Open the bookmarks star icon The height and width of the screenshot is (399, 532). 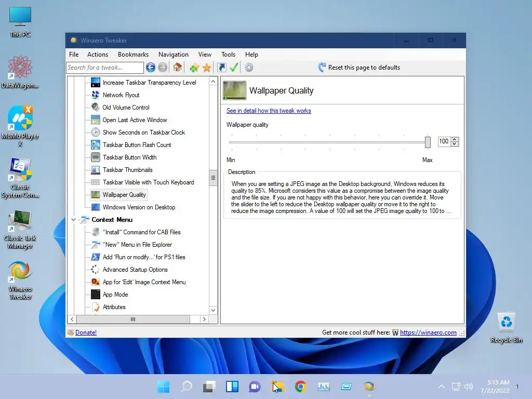207,68
